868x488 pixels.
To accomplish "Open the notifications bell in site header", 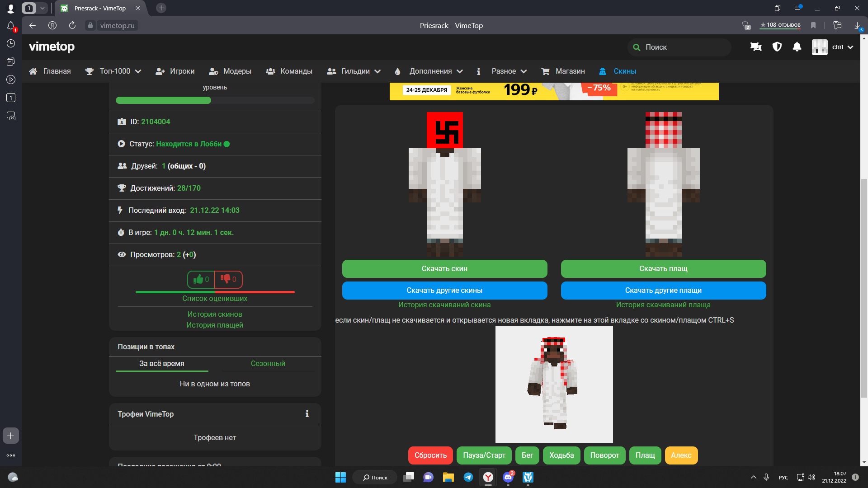I will [797, 47].
